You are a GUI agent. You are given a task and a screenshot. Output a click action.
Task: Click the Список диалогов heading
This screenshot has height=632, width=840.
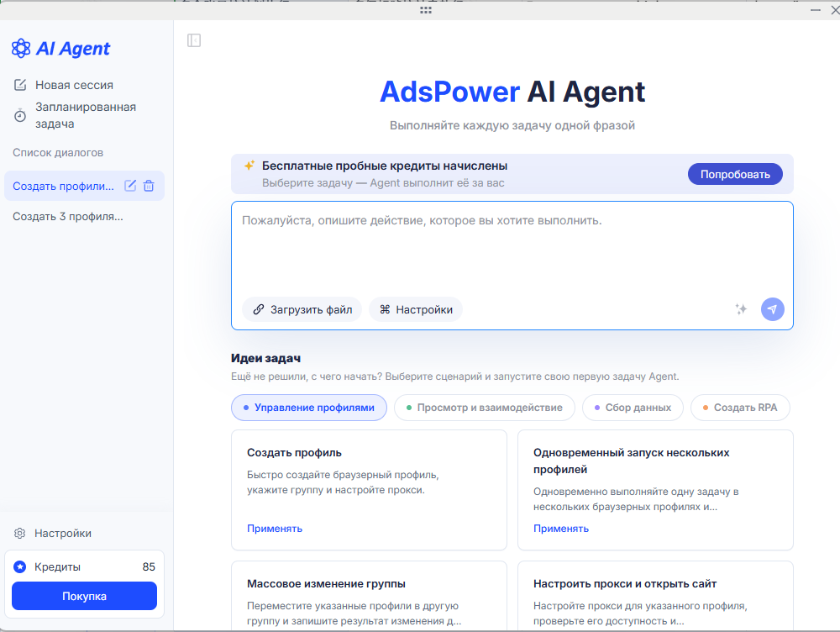pyautogui.click(x=58, y=152)
